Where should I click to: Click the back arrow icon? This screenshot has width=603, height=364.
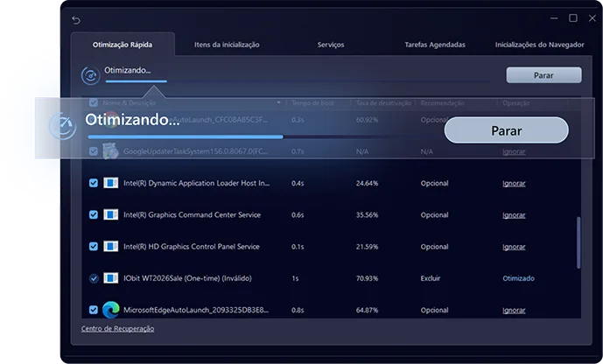(x=76, y=20)
